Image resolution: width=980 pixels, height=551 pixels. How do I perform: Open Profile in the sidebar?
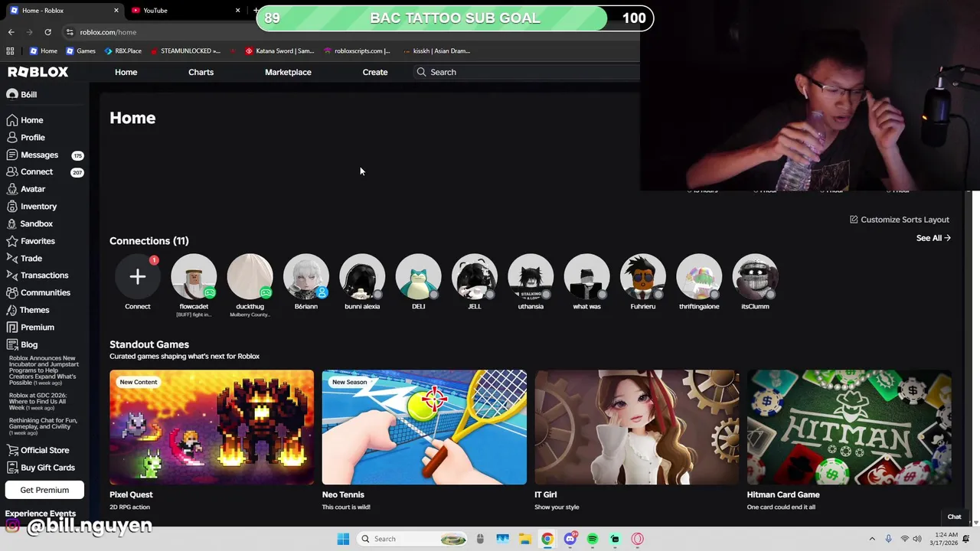point(25,138)
